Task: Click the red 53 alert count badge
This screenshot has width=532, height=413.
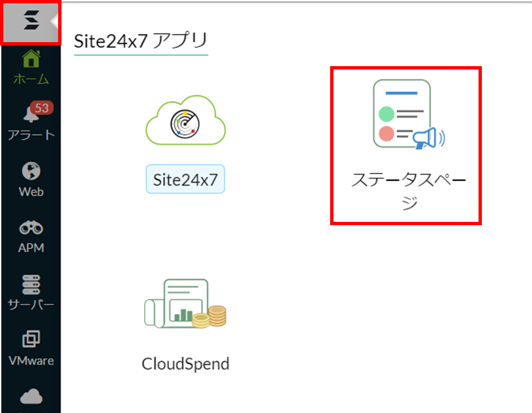Action: click(41, 108)
